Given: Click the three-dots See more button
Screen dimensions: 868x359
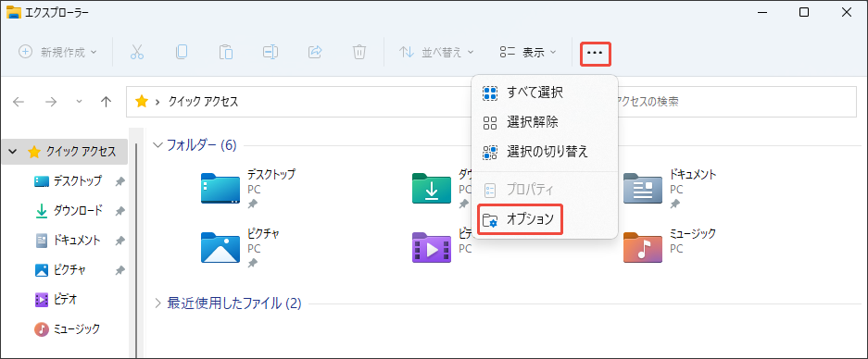Looking at the screenshot, I should pyautogui.click(x=595, y=53).
